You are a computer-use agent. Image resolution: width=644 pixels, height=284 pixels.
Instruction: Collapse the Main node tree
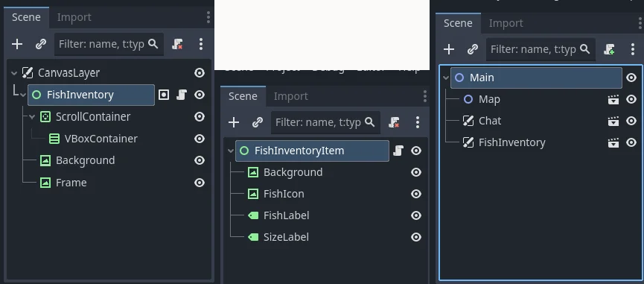(x=446, y=78)
